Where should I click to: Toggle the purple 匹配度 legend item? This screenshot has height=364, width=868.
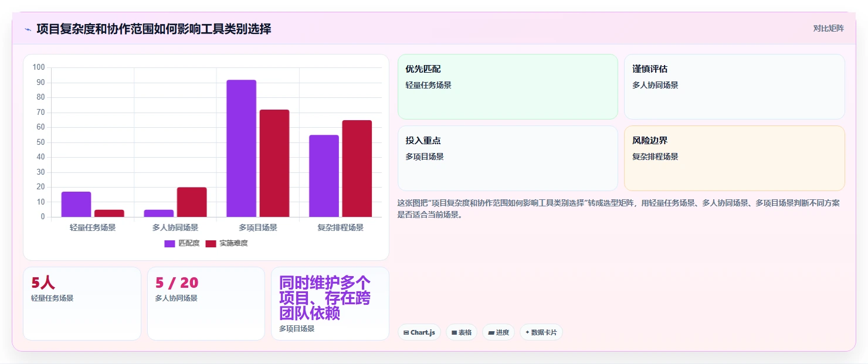coord(182,243)
